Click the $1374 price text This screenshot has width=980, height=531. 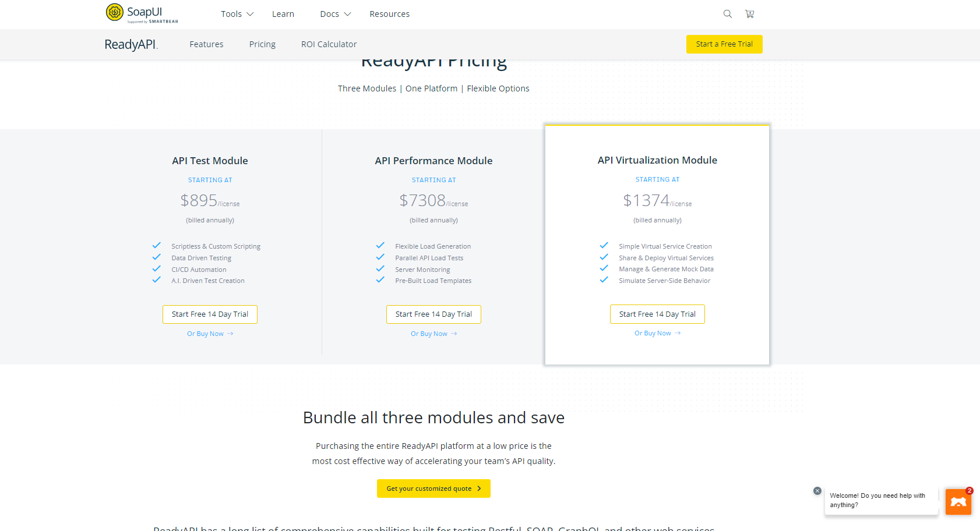click(646, 200)
